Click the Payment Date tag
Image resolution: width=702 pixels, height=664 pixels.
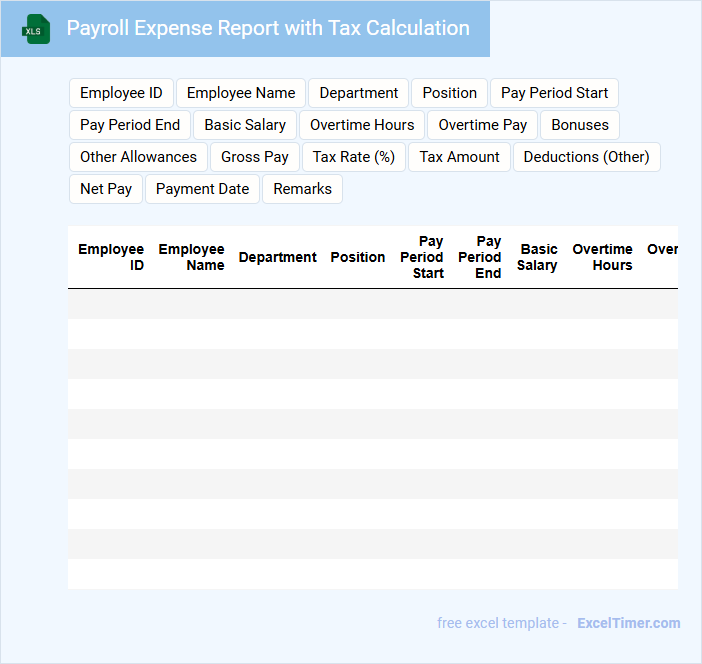tap(202, 189)
